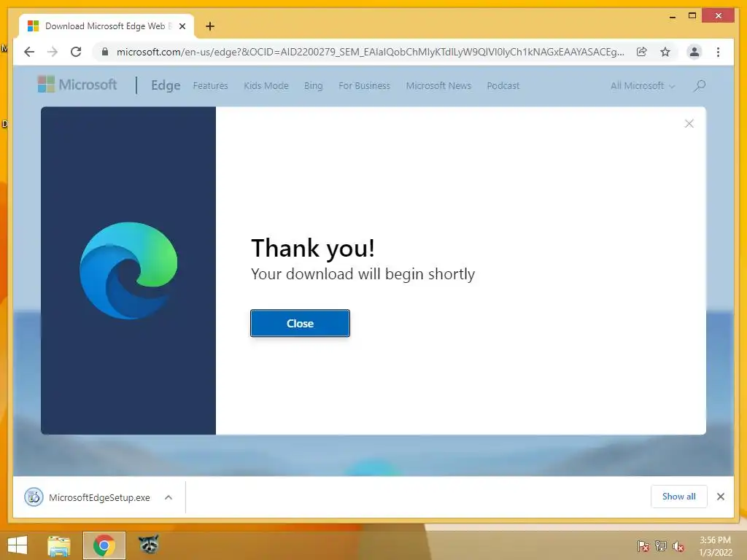Select the Download Microsoft Edge Web tab
The width and height of the screenshot is (747, 560).
click(x=107, y=26)
